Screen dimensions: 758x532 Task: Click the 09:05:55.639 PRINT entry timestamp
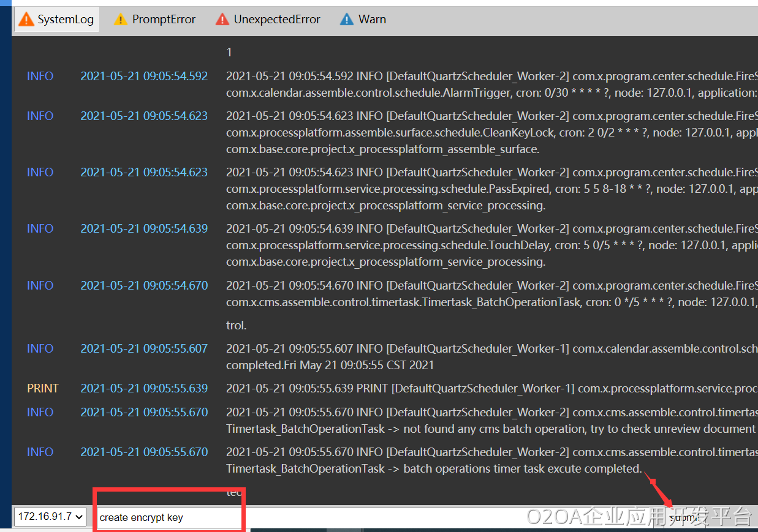click(x=144, y=388)
